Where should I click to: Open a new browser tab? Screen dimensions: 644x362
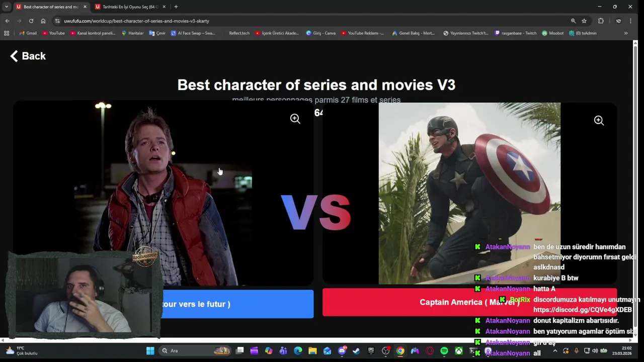point(176,7)
